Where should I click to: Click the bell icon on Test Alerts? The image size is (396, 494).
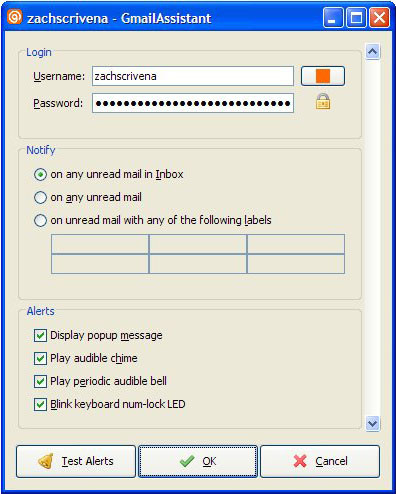[x=46, y=461]
